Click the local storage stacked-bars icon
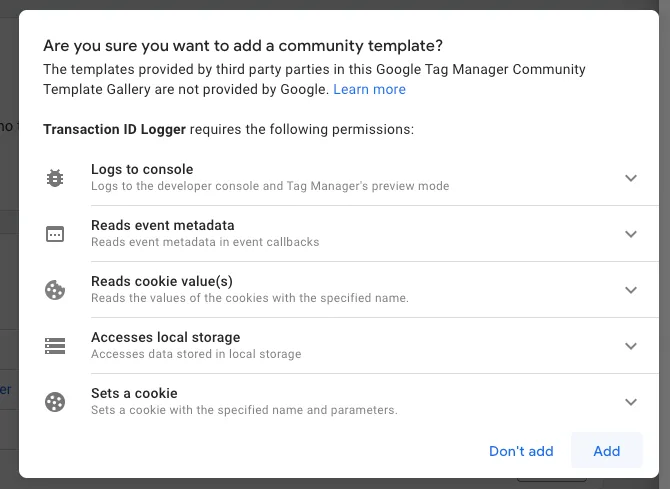Viewport: 670px width, 489px height. tap(55, 346)
